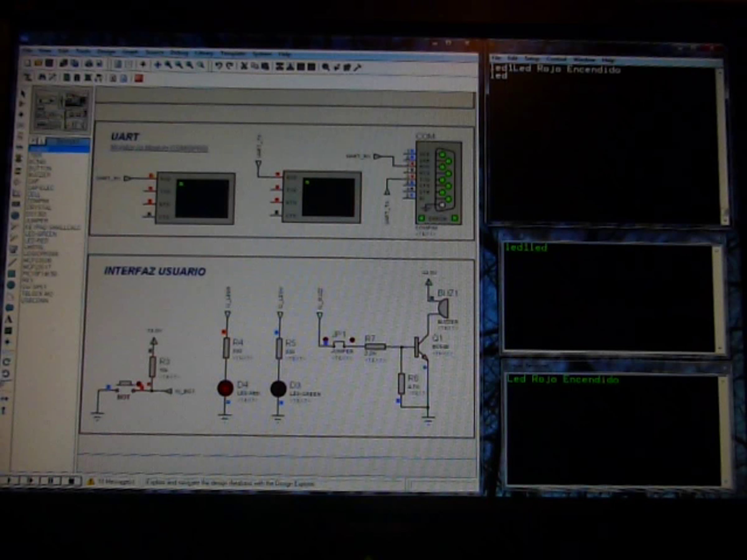Open design file with folder icon
This screenshot has width=747, height=560.
(39, 63)
